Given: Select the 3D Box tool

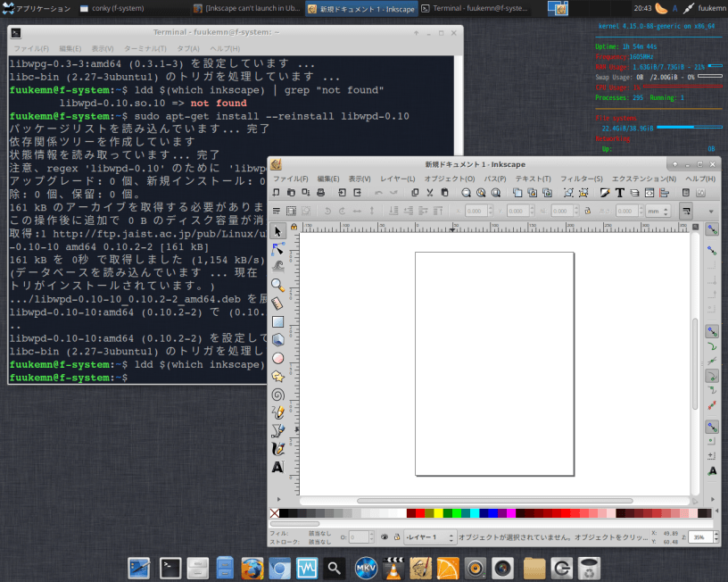Looking at the screenshot, I should [x=277, y=339].
